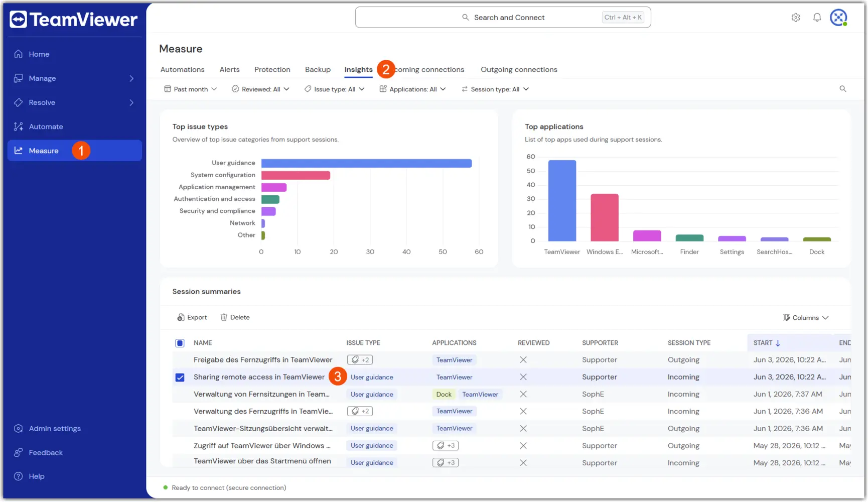Click reviewed X for Sharing remote access row

(x=523, y=377)
